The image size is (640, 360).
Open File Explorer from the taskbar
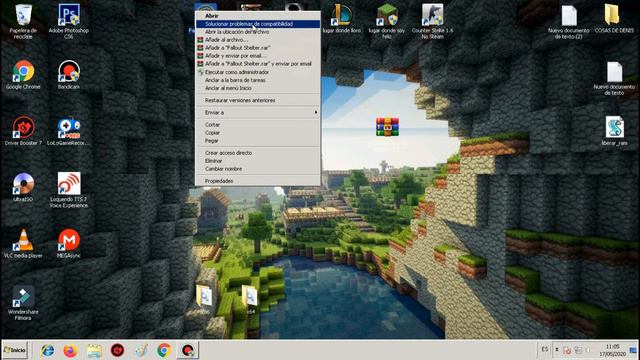[94, 350]
